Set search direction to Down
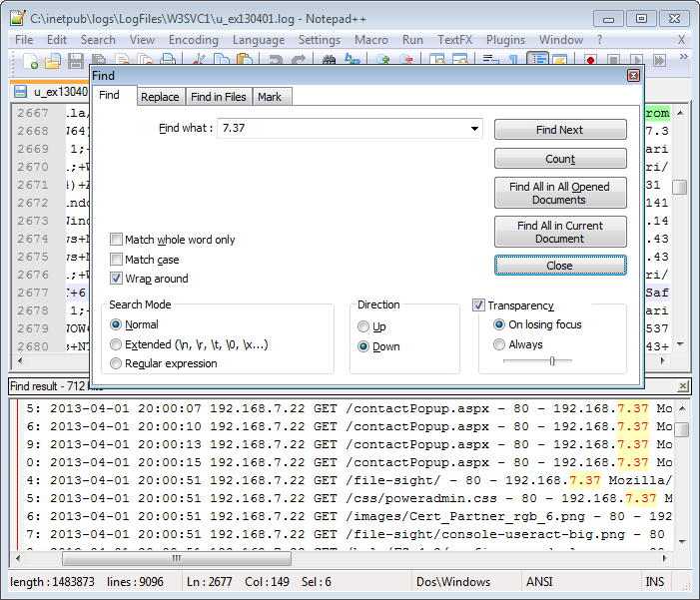This screenshot has width=700, height=600. pyautogui.click(x=363, y=346)
